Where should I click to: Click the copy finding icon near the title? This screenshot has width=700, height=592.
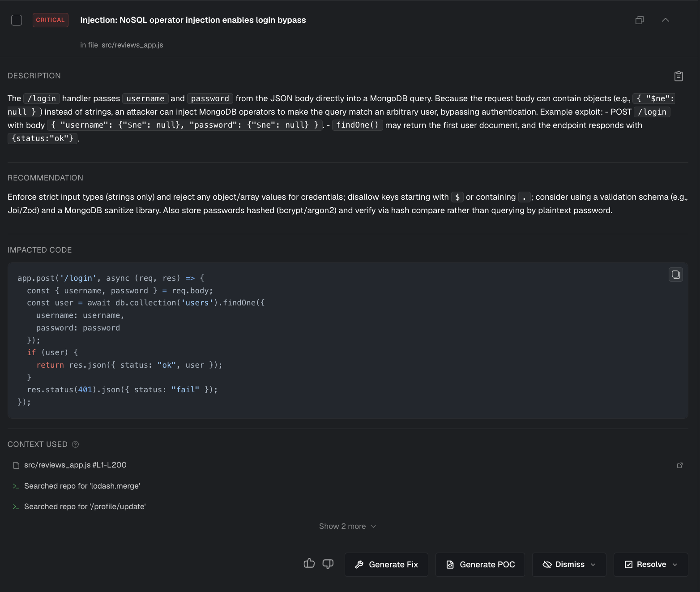(640, 20)
